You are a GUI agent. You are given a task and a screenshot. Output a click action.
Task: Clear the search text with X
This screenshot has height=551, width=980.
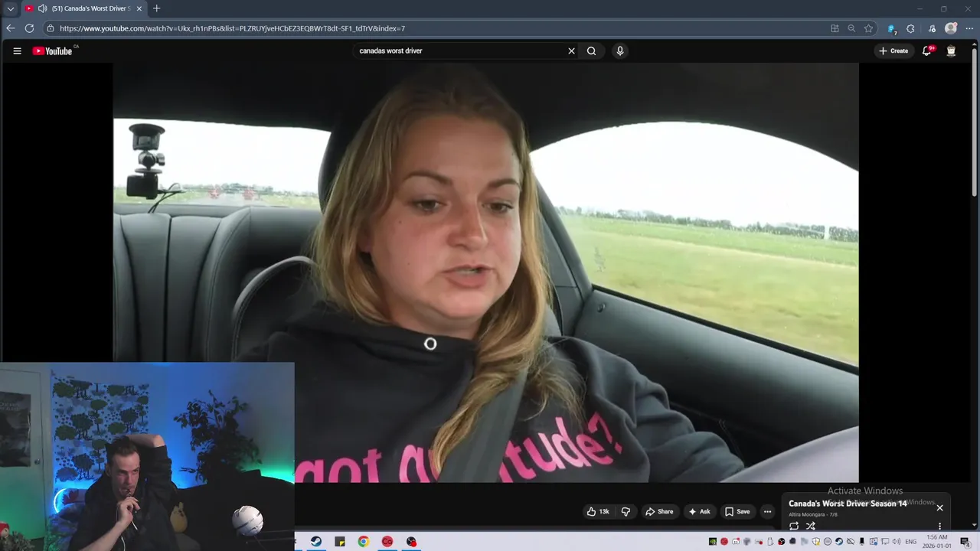[x=571, y=51]
